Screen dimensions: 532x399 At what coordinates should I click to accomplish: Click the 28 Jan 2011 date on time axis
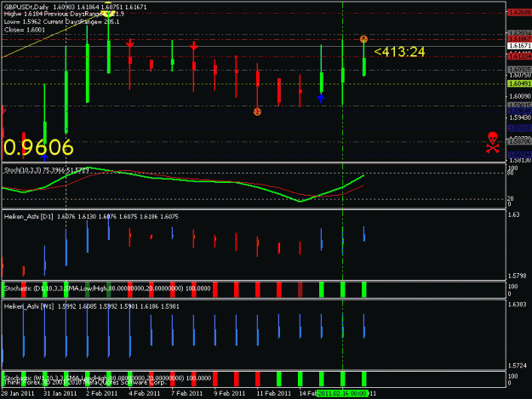pos(18,394)
